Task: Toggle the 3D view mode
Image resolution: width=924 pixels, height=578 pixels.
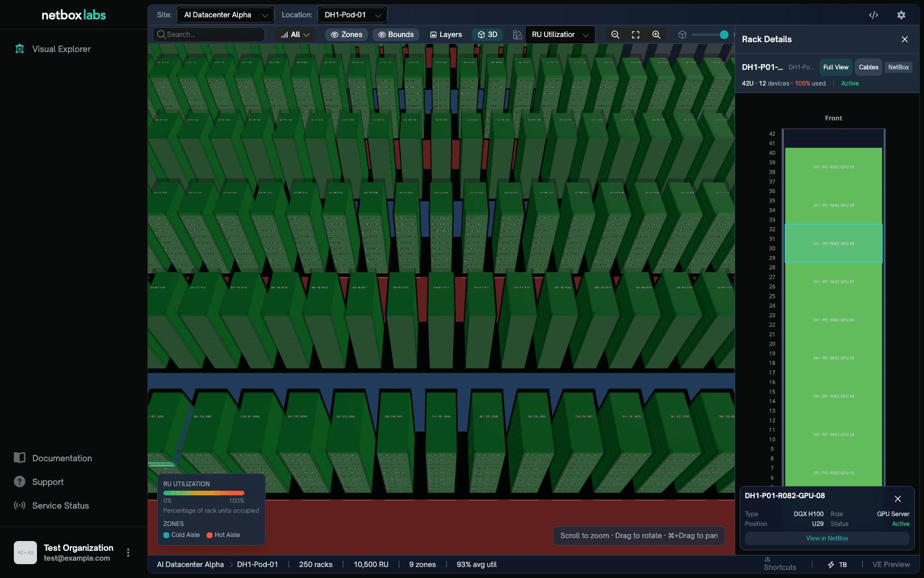Action: (x=487, y=35)
